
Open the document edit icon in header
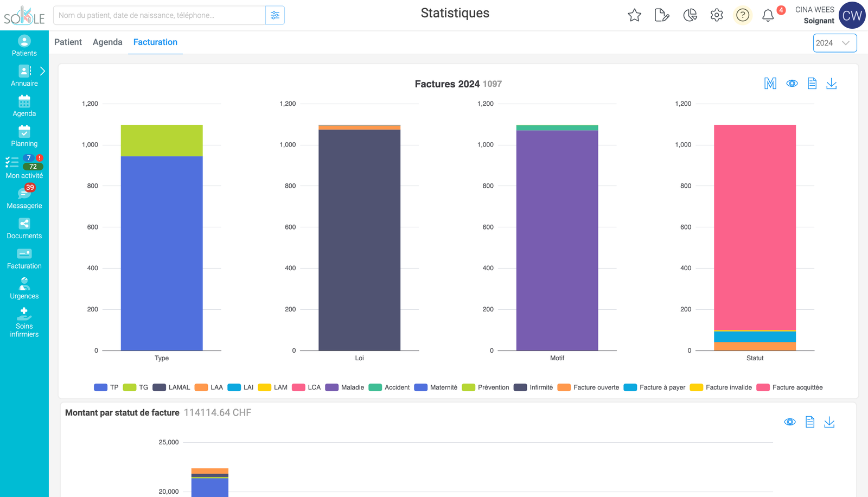(x=662, y=15)
